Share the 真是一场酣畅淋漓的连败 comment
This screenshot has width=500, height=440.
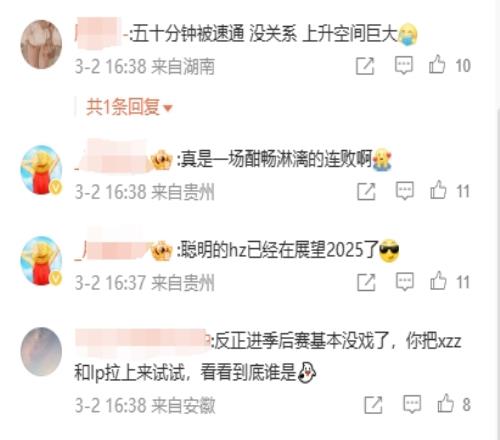point(366,191)
